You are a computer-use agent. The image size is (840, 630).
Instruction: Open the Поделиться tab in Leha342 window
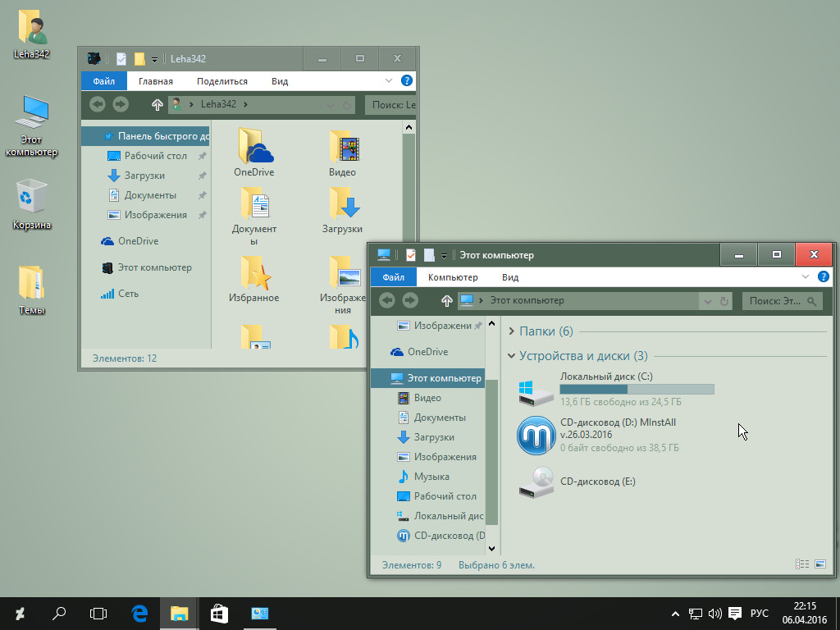coord(221,81)
